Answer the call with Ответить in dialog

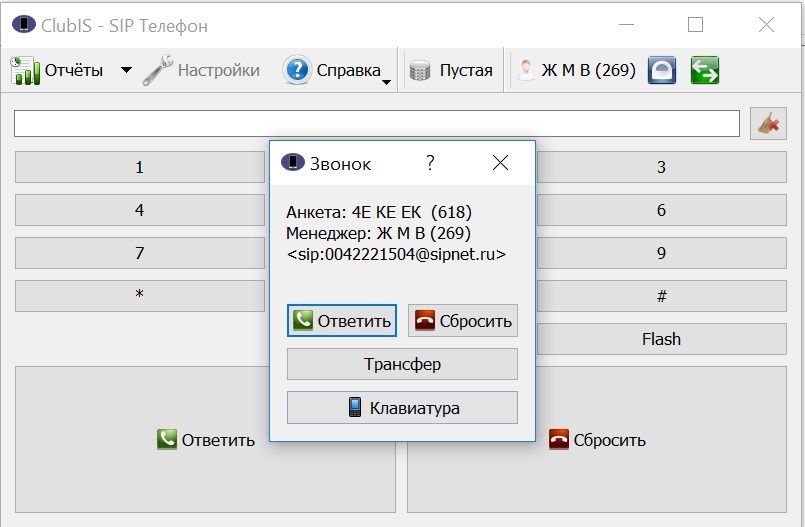tap(342, 321)
